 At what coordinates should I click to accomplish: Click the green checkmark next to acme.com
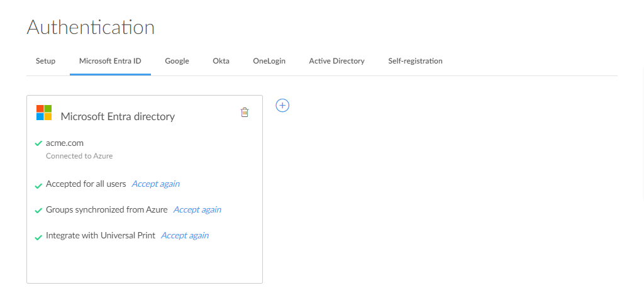click(38, 143)
